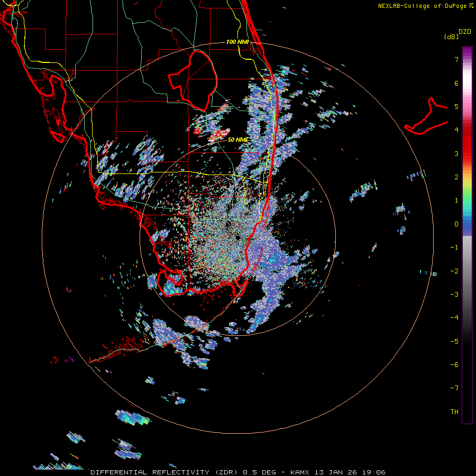Viewport: 476px width, 476px height.
Task: Click the 6 value on color scale
Action: pos(456,83)
